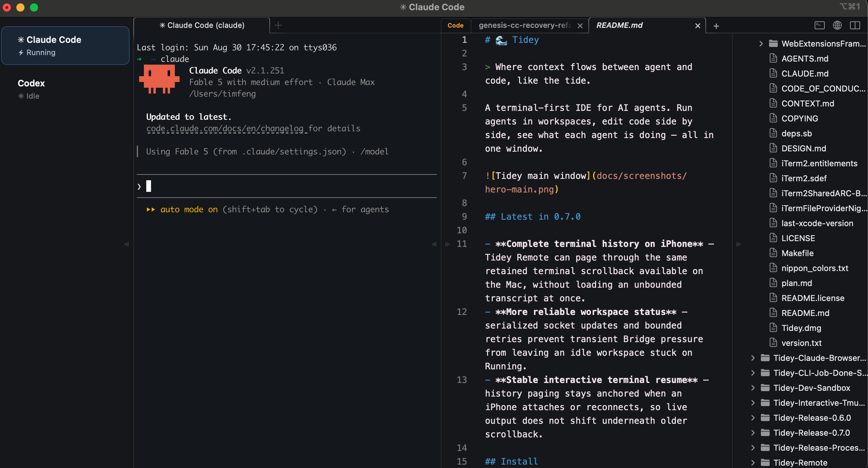Screen dimensions: 868x468
Task: Click the '/model' hint in terminal
Action: tap(374, 152)
